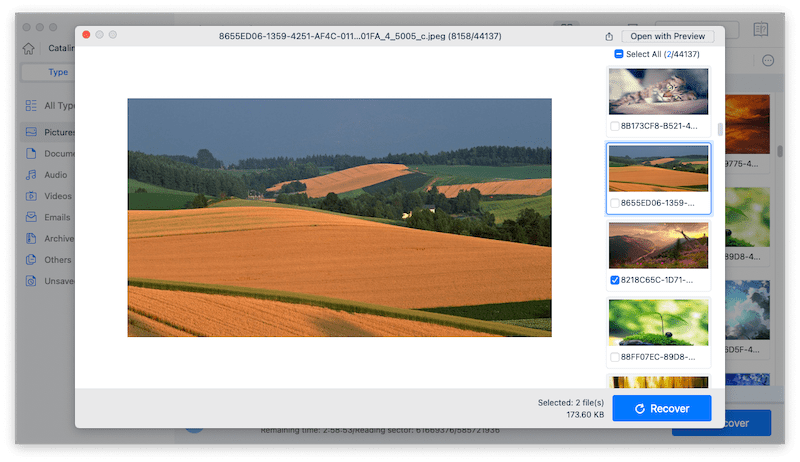Click the file name title 8655ED06-1359-4251
The height and width of the screenshot is (462, 800).
[x=360, y=36]
